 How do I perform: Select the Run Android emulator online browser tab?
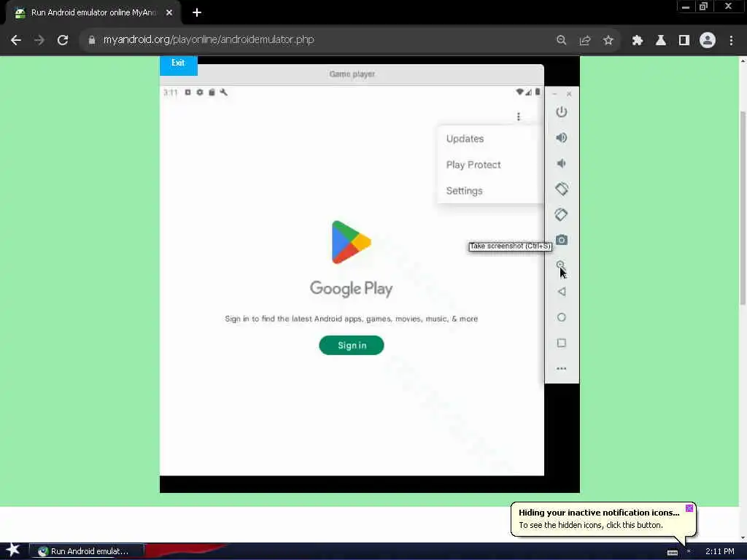93,13
